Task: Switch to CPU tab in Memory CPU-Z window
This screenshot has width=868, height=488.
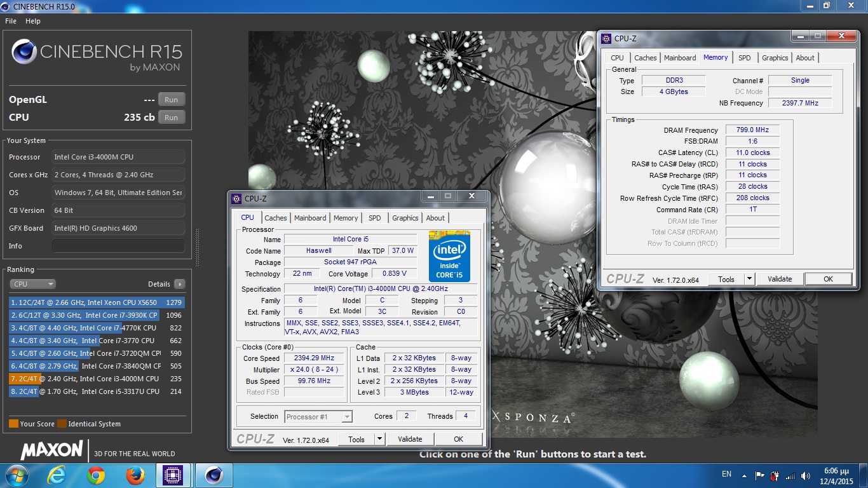Action: 618,58
